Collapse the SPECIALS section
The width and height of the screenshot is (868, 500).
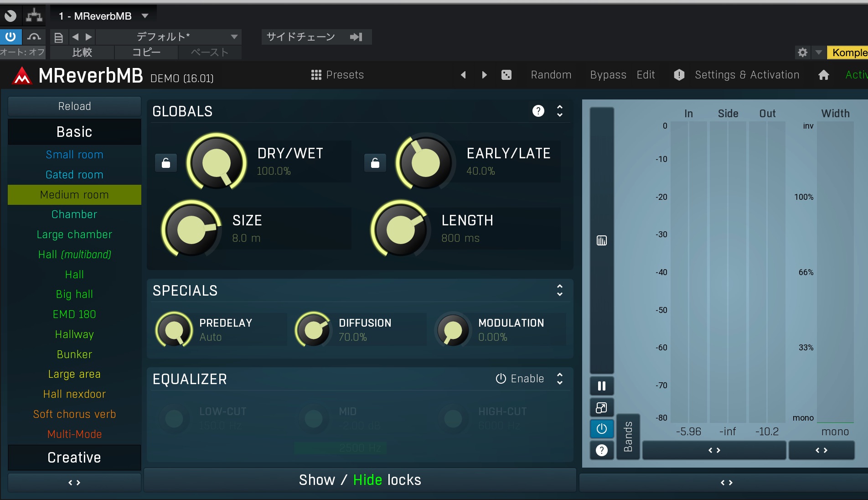[x=559, y=290]
